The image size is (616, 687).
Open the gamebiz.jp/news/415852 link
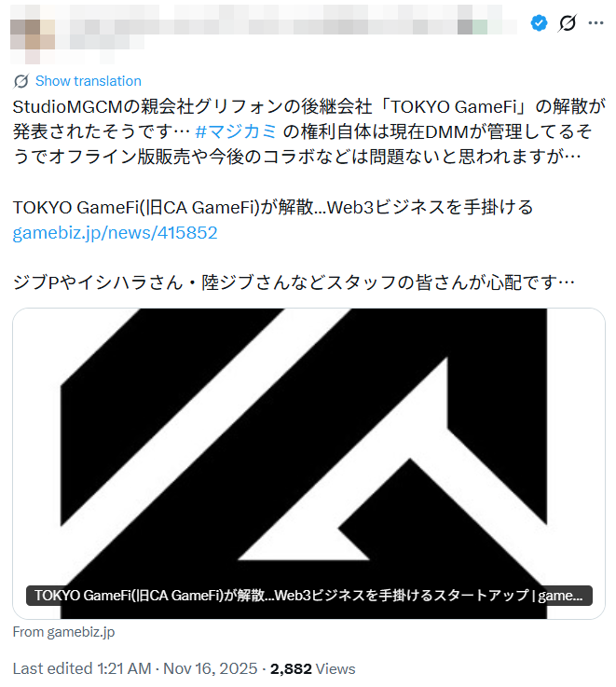coord(115,233)
